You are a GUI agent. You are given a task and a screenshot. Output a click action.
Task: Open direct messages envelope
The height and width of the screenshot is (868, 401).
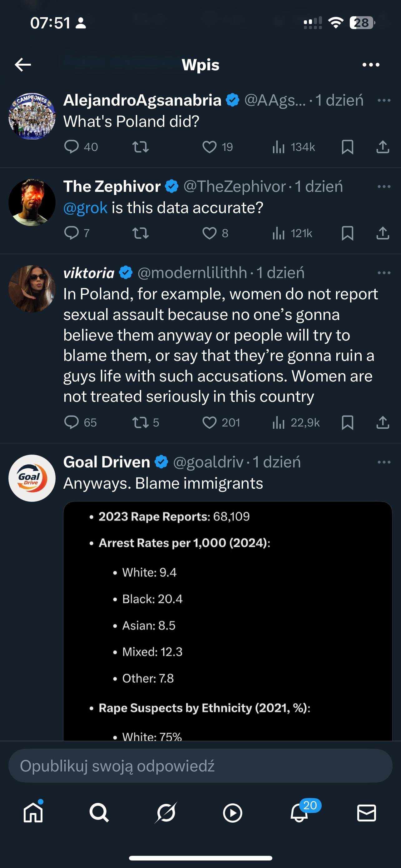[x=366, y=813]
